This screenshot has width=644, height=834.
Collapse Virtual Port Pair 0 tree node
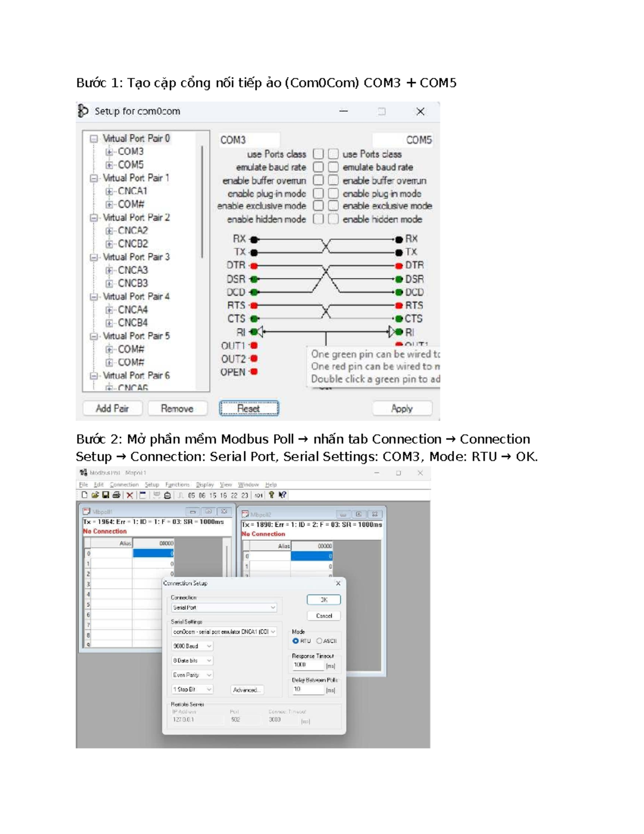pyautogui.click(x=94, y=139)
